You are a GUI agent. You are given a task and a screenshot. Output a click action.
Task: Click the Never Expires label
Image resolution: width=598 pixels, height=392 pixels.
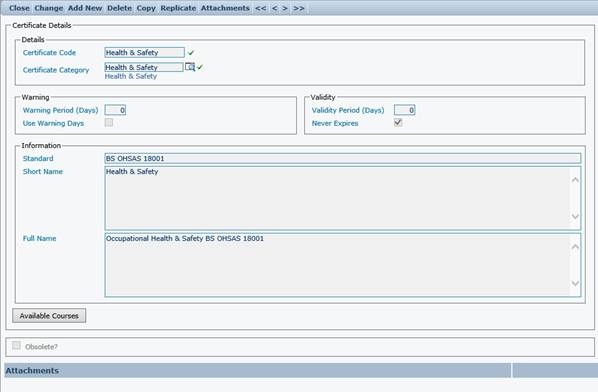(x=335, y=123)
